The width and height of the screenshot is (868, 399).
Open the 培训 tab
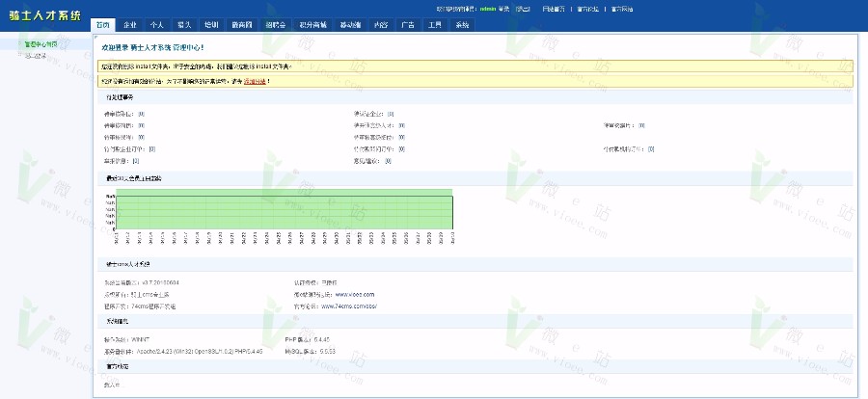[211, 25]
